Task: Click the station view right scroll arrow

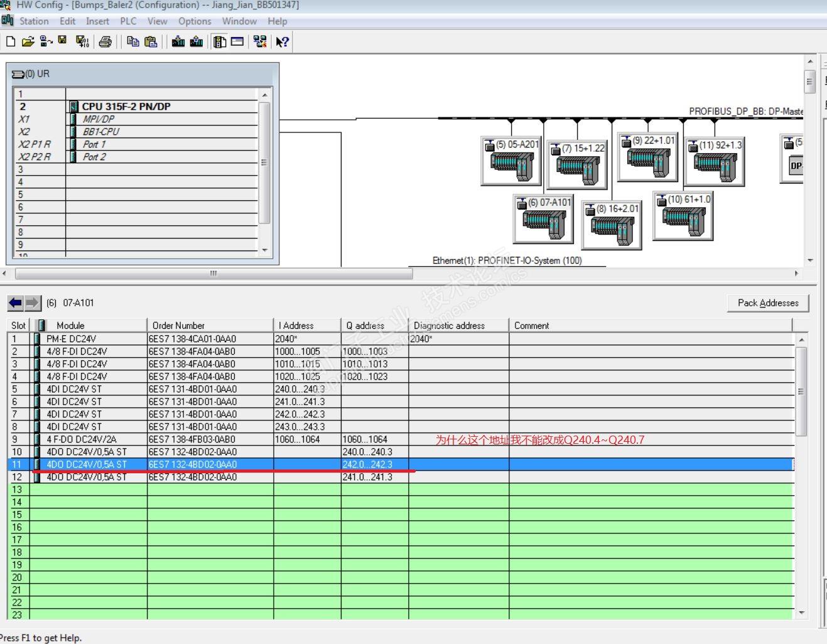Action: click(x=797, y=274)
